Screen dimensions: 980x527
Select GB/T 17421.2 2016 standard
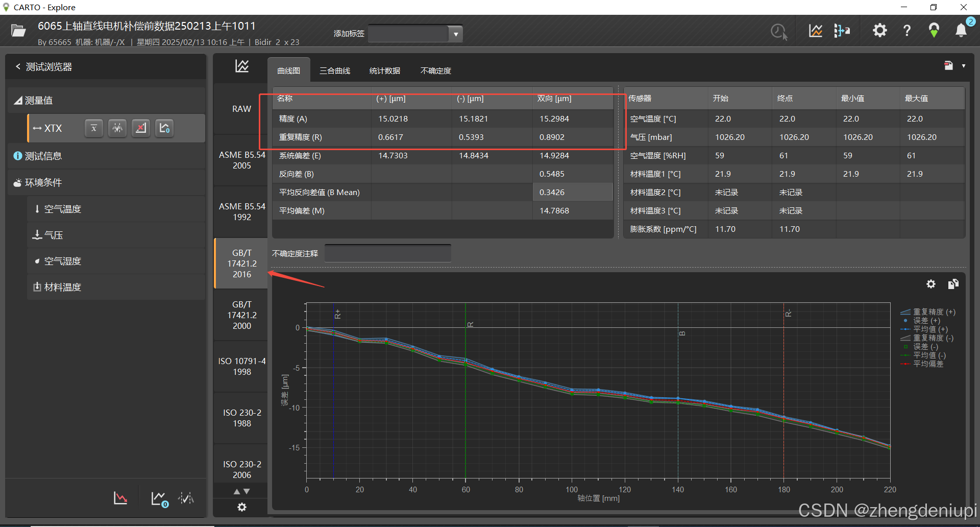click(x=242, y=263)
